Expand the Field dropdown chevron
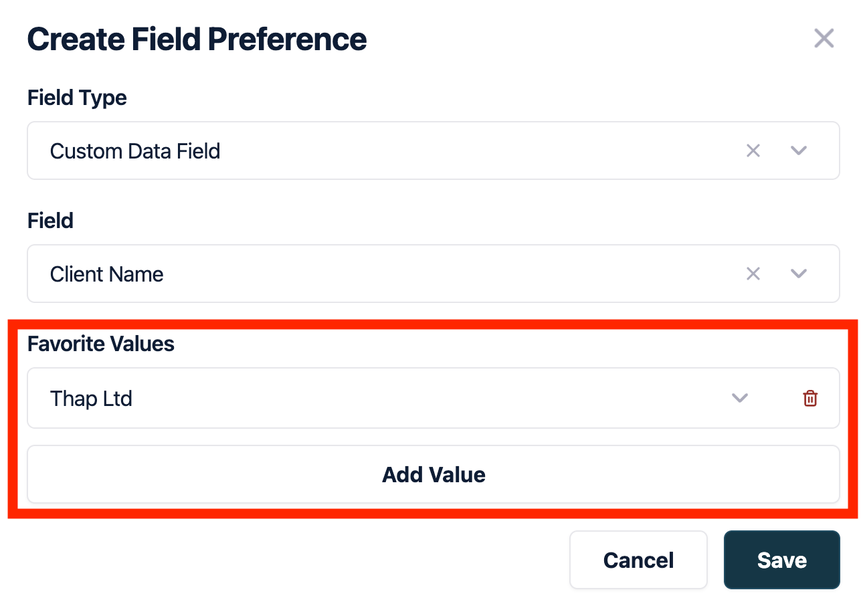Screen dimensions: 861x616 coord(798,274)
